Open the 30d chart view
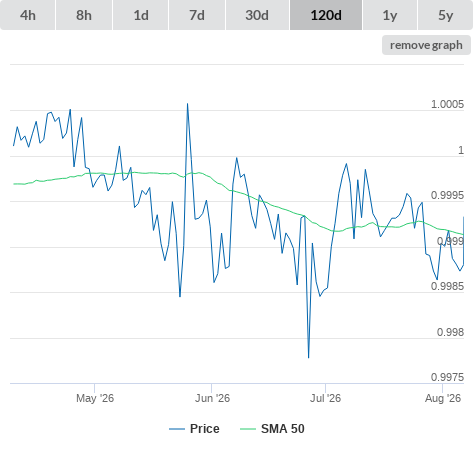The height and width of the screenshot is (455, 474). coord(257,15)
